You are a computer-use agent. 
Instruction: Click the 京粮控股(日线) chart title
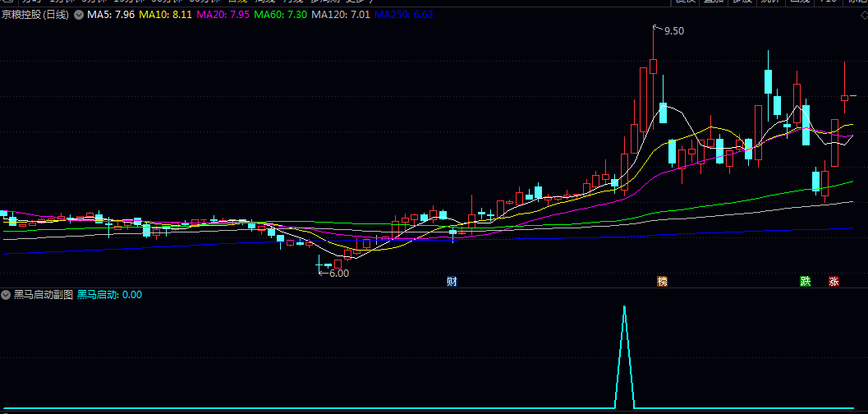pos(34,15)
